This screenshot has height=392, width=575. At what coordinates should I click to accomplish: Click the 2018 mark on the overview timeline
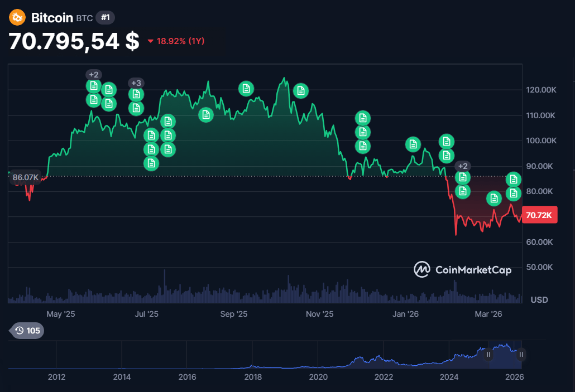coord(253,376)
